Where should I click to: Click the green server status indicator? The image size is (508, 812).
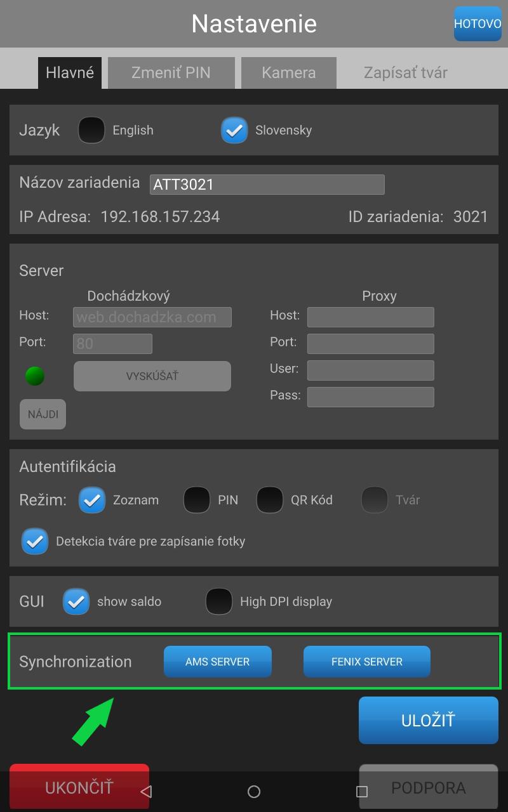35,376
